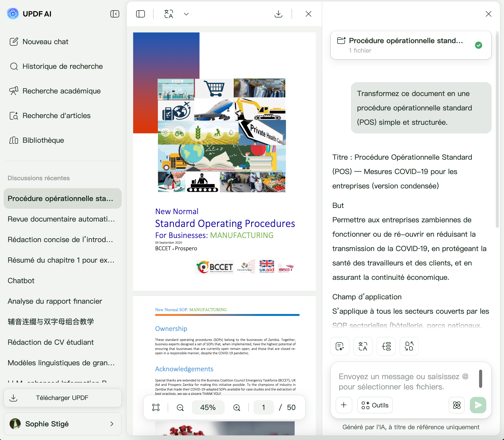
Task: Toggle the deep thinking atom icon
Action: [x=456, y=405]
